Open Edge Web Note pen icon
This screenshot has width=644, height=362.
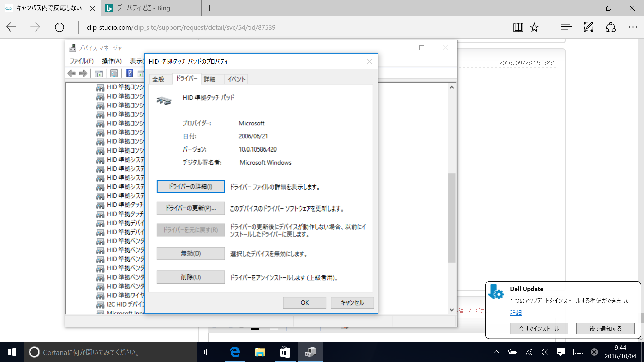click(588, 27)
